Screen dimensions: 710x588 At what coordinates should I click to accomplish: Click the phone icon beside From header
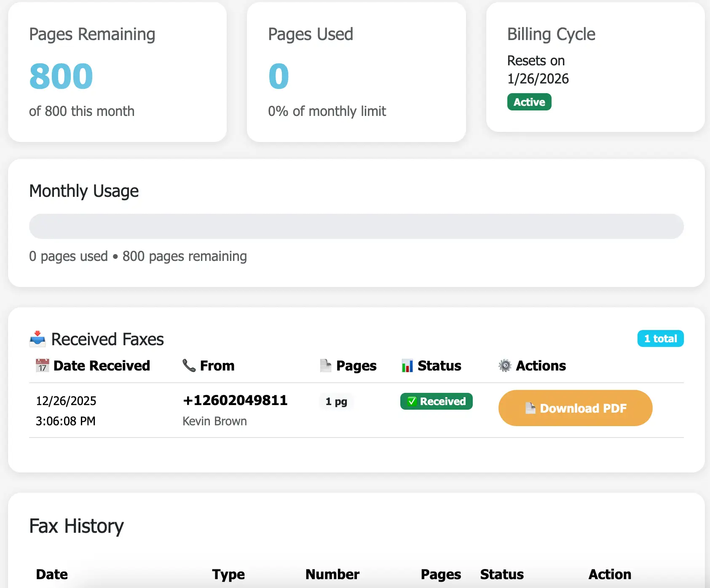pyautogui.click(x=189, y=365)
